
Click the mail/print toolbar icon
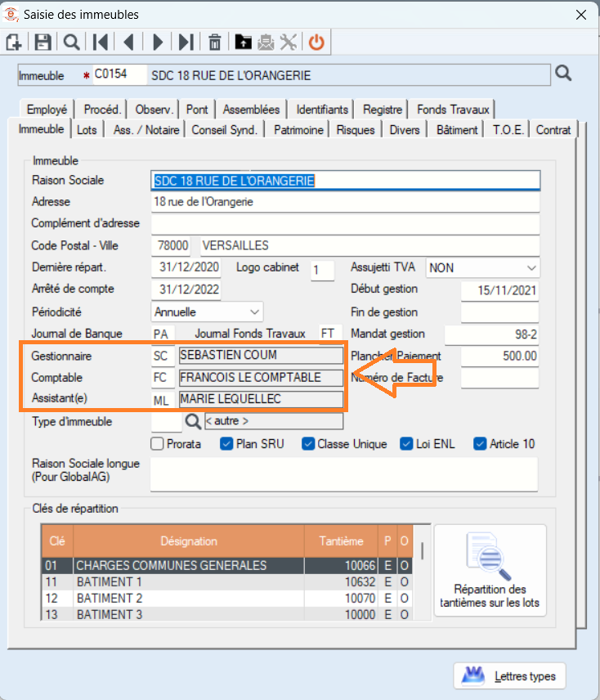[266, 43]
